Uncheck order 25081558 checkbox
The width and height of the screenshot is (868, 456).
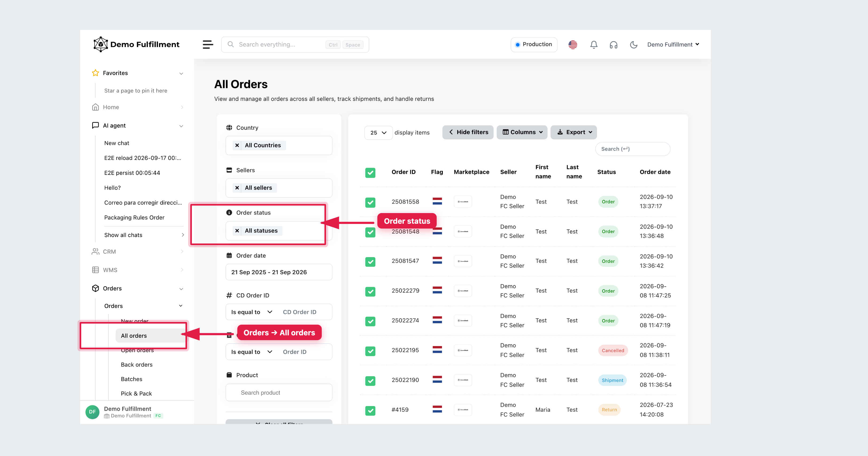370,202
